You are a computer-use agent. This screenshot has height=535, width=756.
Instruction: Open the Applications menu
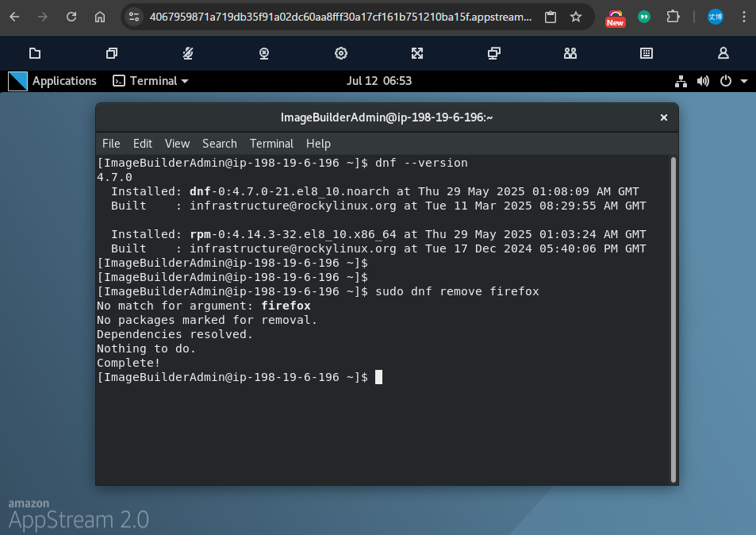pyautogui.click(x=64, y=81)
